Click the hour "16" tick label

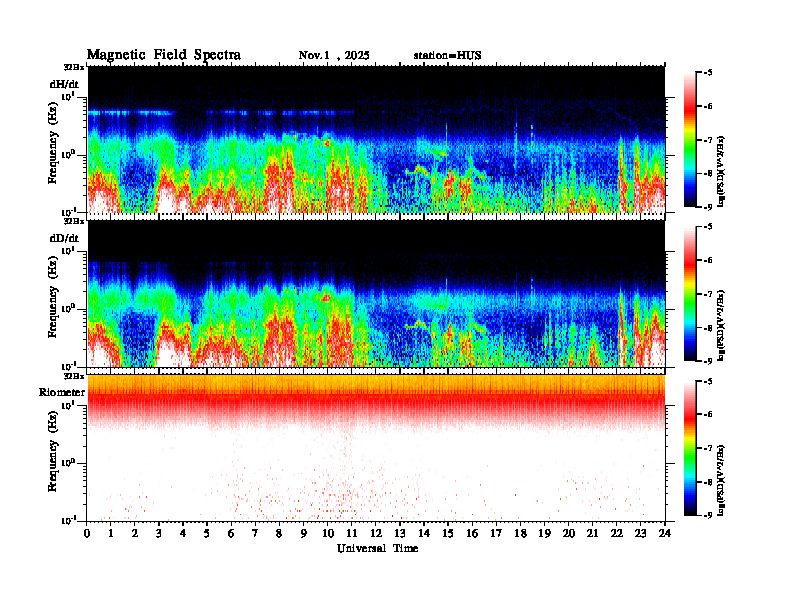(472, 533)
